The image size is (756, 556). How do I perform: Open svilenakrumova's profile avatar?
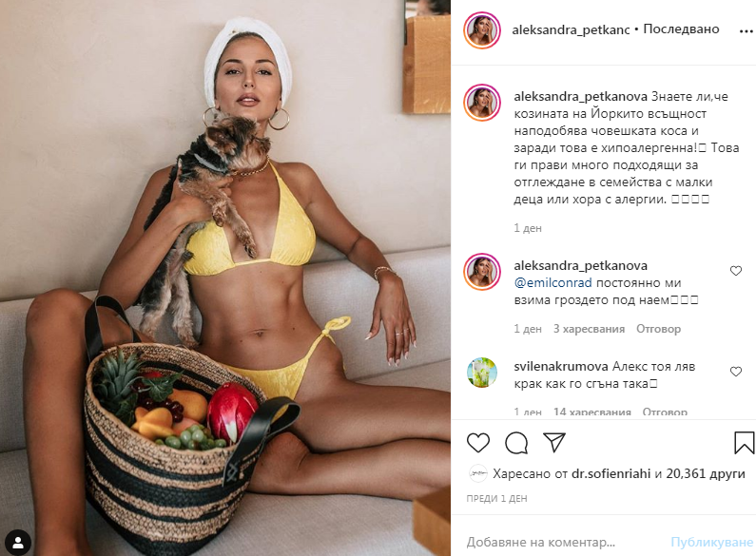coord(482,373)
